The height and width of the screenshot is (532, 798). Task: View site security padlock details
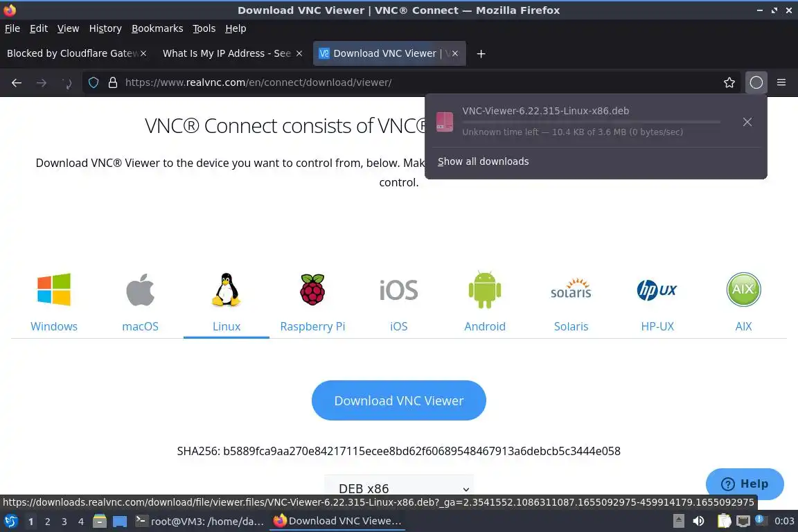coord(113,82)
